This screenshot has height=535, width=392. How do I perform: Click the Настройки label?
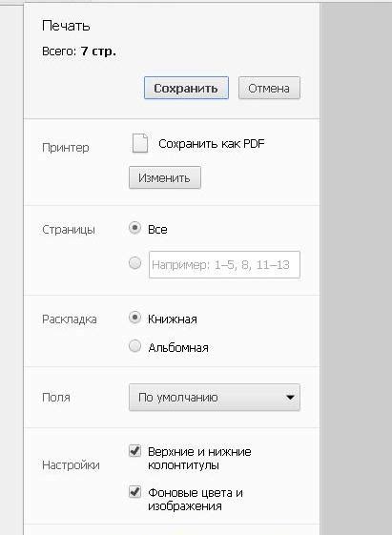(x=71, y=465)
